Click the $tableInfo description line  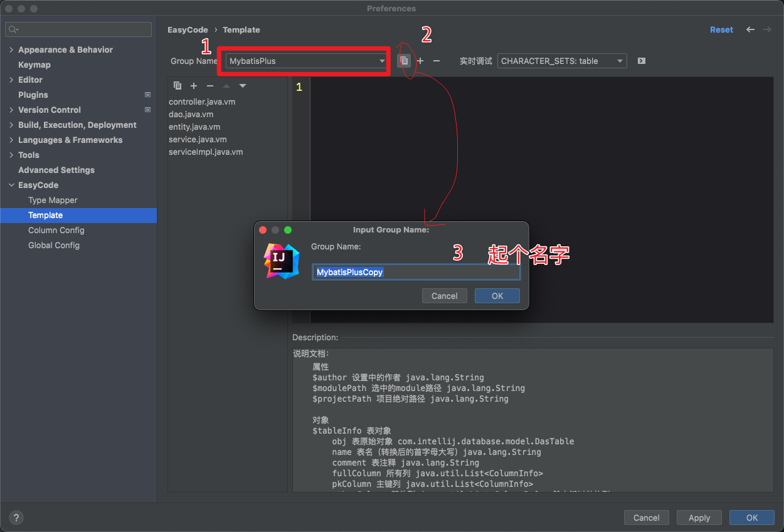point(352,430)
